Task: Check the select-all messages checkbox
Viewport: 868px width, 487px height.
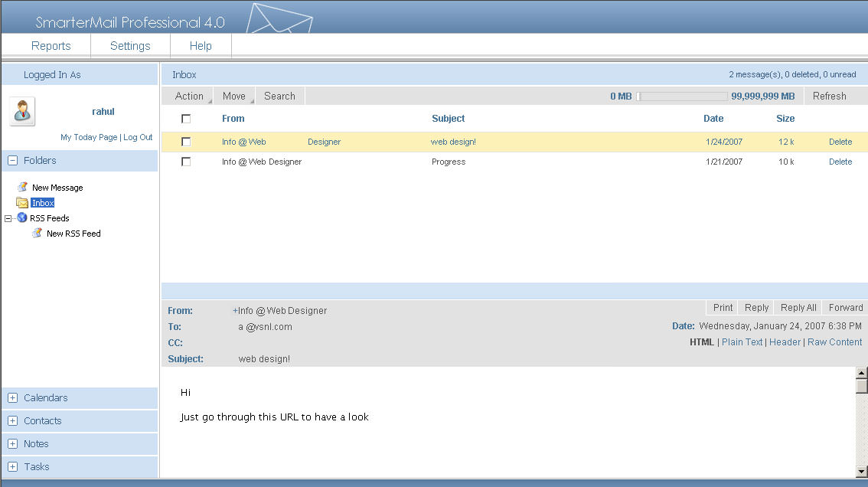Action: click(x=186, y=119)
